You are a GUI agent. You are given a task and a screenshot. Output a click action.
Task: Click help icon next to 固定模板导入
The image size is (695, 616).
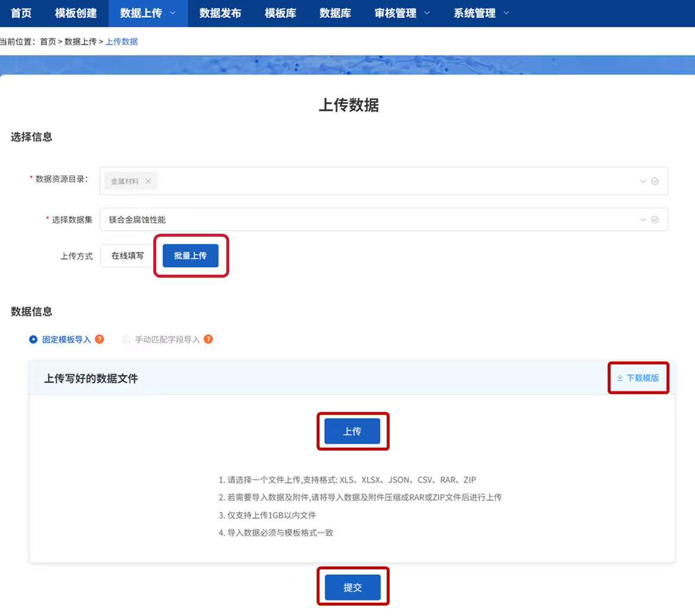point(100,339)
